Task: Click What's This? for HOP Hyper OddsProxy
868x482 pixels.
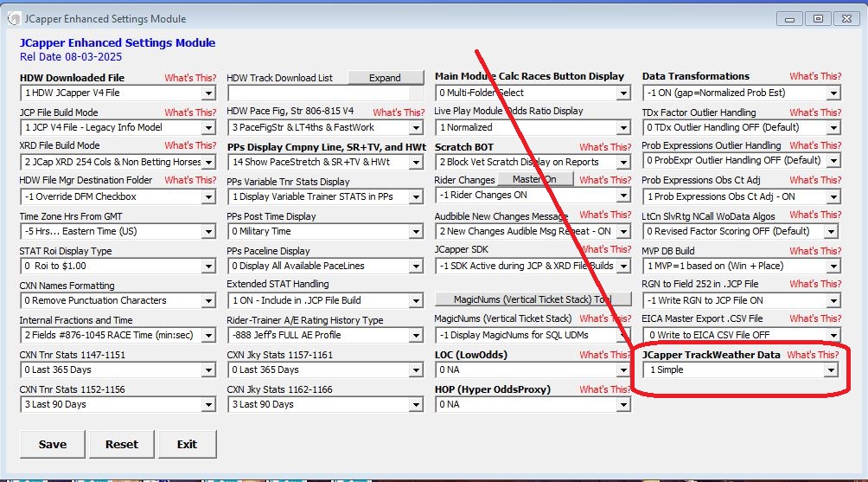Action: [605, 389]
